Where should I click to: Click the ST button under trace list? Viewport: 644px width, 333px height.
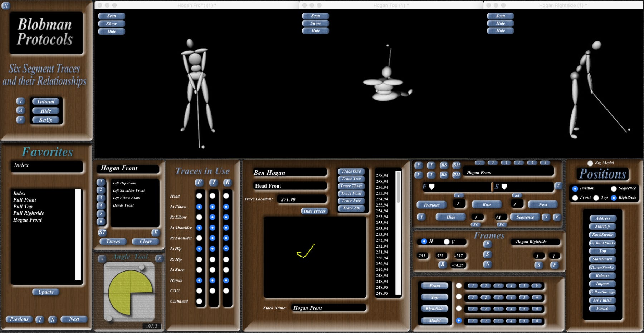102,232
